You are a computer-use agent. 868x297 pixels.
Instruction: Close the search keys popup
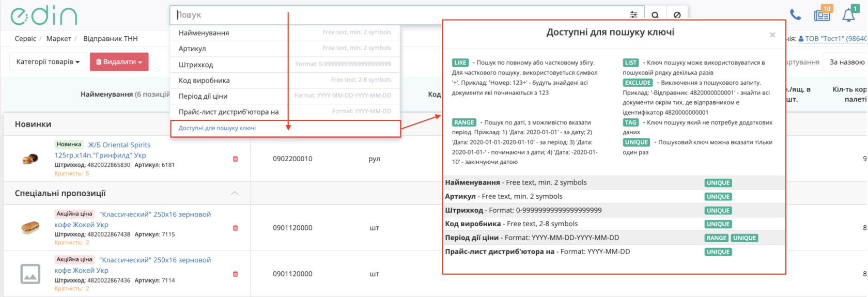pos(772,35)
